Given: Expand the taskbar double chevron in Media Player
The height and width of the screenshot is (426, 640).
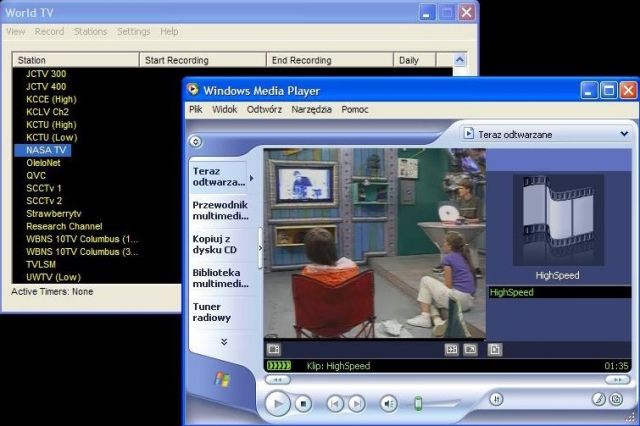Looking at the screenshot, I should pos(224,342).
